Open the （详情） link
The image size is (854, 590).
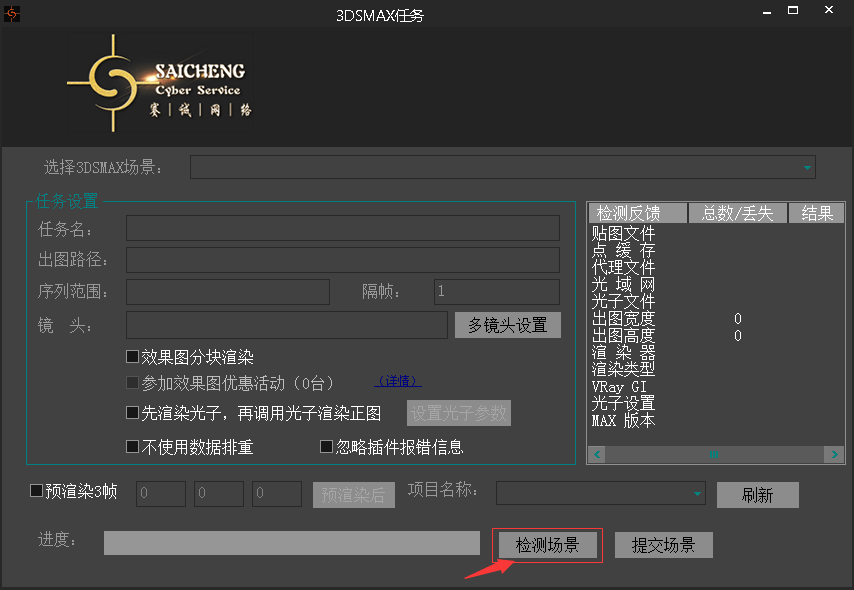[398, 381]
